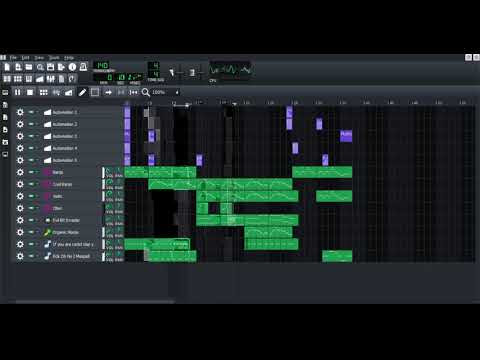Open the Edit menu
Image resolution: width=480 pixels, height=360 pixels.
(26, 58)
